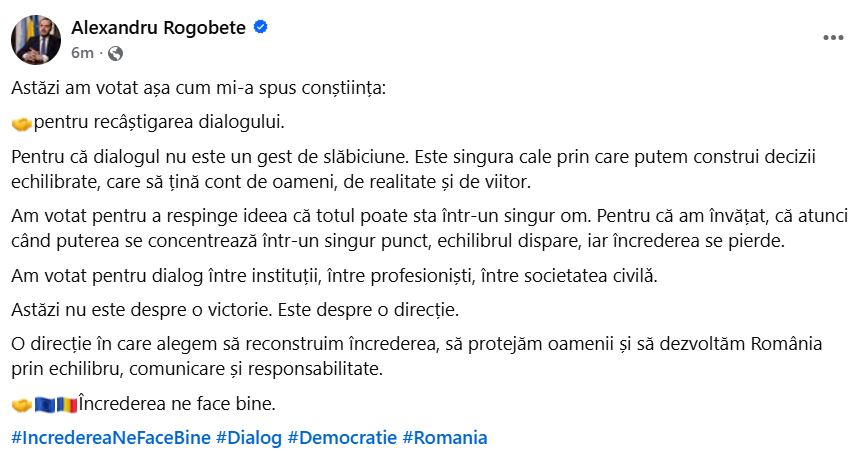The image size is (865, 451).
Task: Click the handshake emoji on the last text line
Action: tap(22, 405)
